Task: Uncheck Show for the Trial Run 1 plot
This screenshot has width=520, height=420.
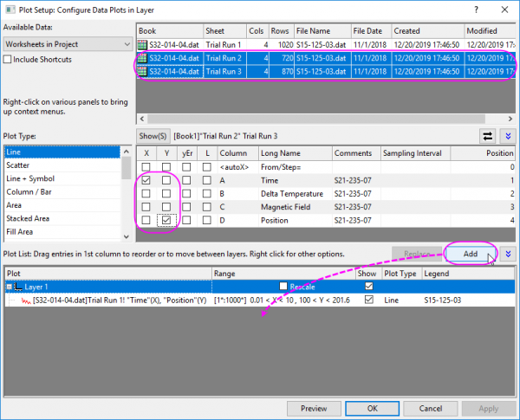Action: pos(370,300)
